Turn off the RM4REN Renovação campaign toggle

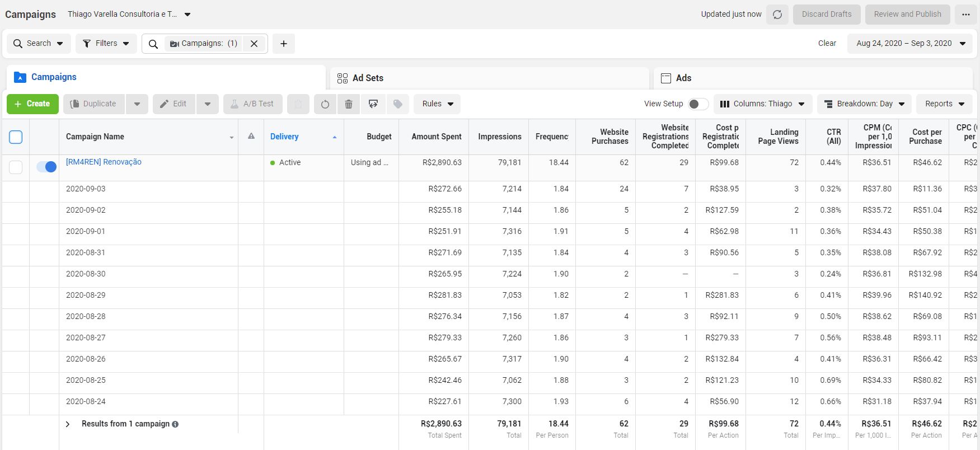click(x=46, y=167)
